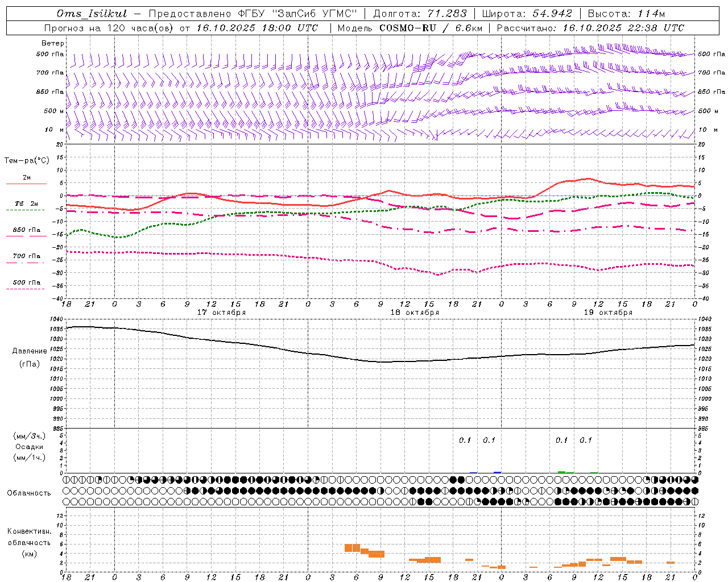Click the Тем-ра(°C) panel label
The height and width of the screenshot is (582, 728).
point(27,161)
